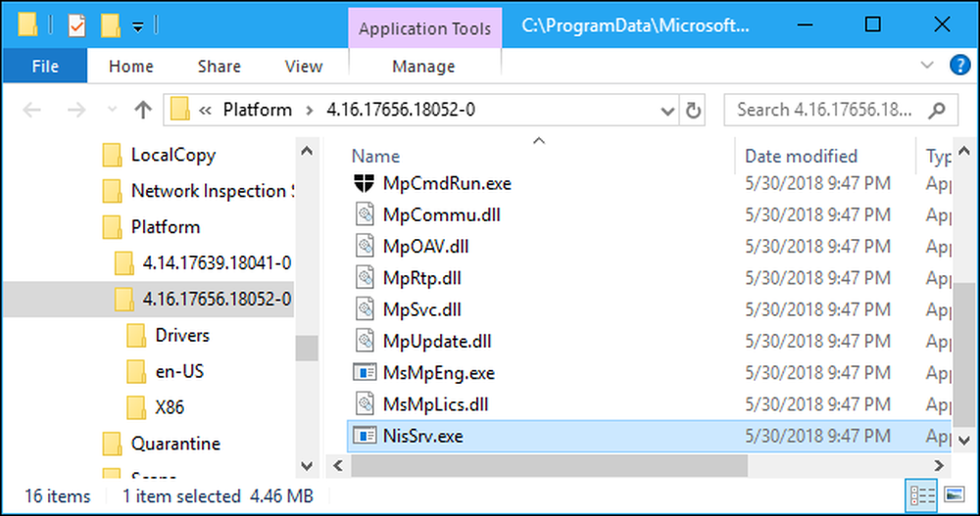Image resolution: width=980 pixels, height=516 pixels.
Task: Open the Customize Quick Access Toolbar dropdown
Action: [x=138, y=26]
